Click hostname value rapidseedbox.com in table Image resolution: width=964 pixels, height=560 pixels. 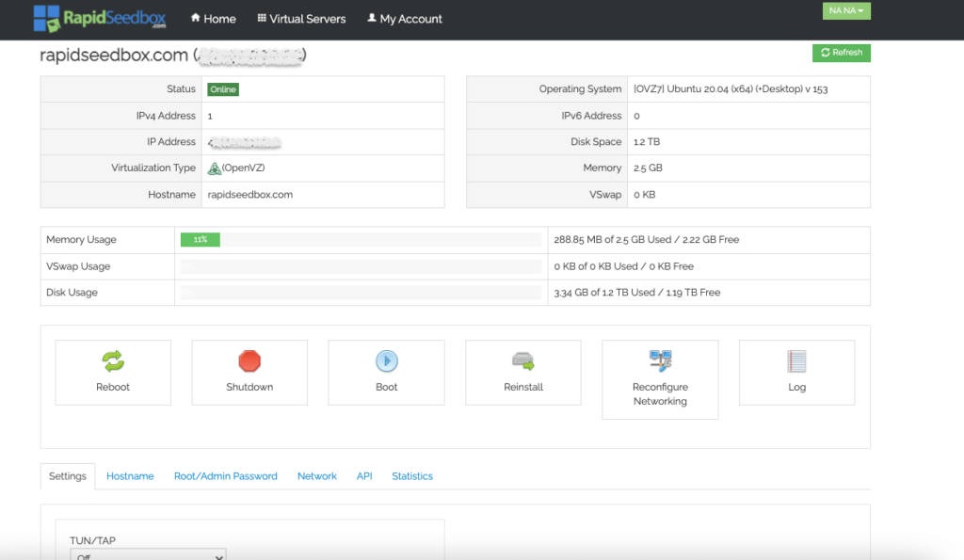pyautogui.click(x=250, y=194)
